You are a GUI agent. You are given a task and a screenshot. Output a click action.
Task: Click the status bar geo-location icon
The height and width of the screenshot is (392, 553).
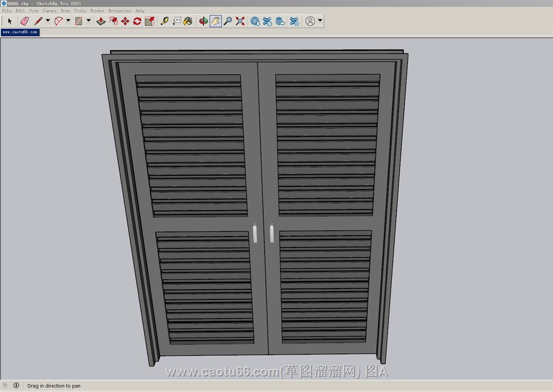click(5, 385)
